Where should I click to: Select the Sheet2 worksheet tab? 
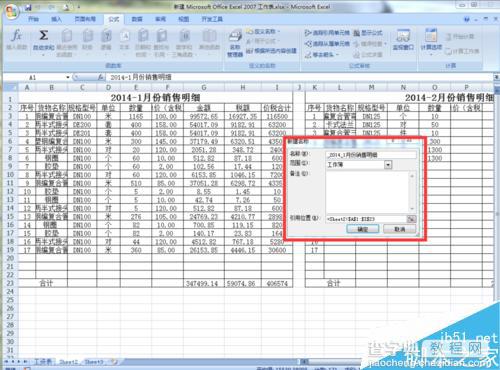68,362
